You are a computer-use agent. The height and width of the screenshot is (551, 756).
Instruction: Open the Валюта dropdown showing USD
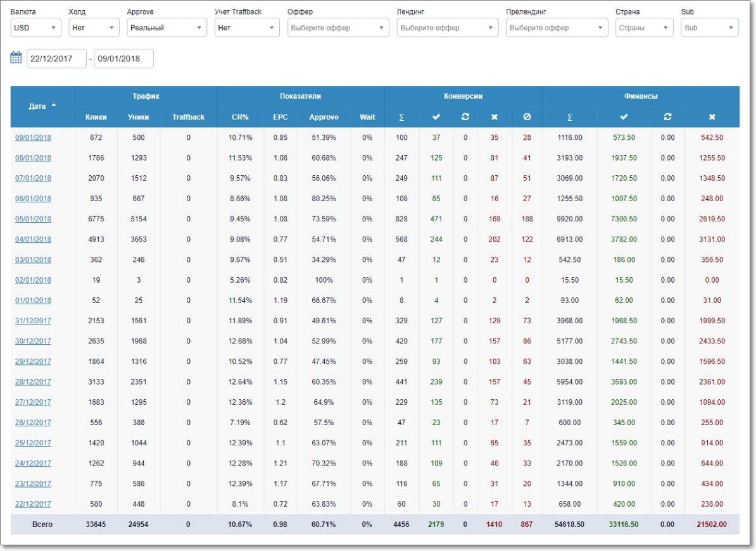pos(35,27)
